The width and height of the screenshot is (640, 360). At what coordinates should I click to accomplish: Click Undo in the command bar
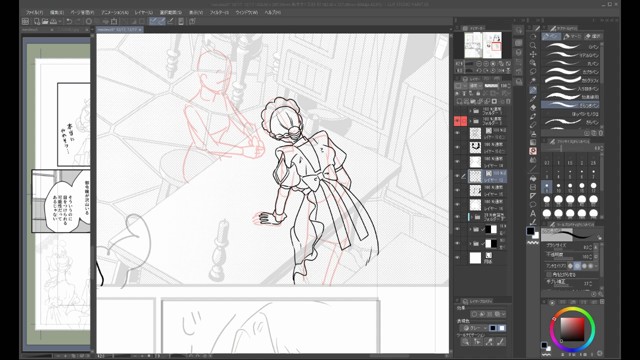[69, 21]
